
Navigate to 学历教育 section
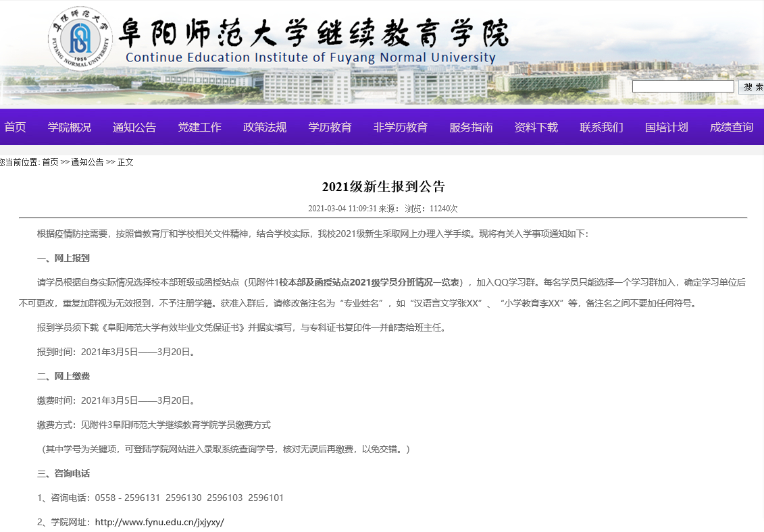click(x=330, y=128)
